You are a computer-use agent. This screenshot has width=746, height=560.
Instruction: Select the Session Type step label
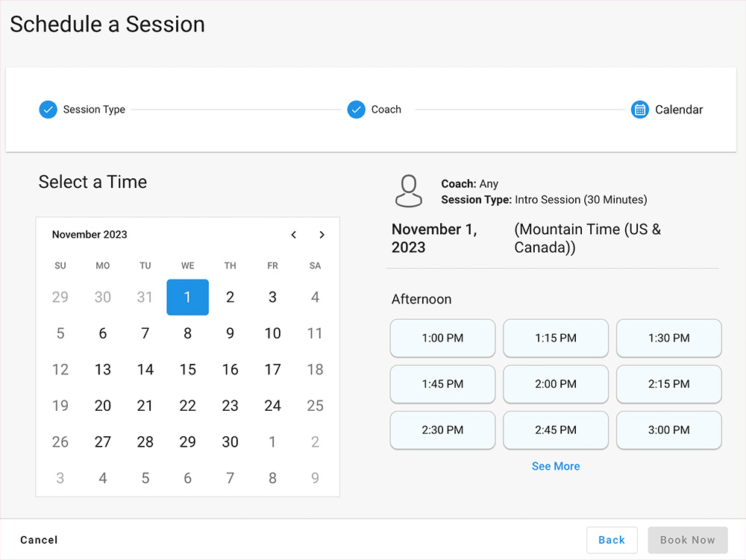click(x=94, y=110)
